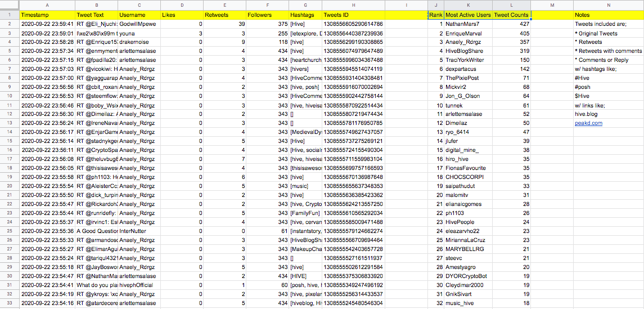Select the ryo_6414 cell
The image size is (644, 309).
468,132
